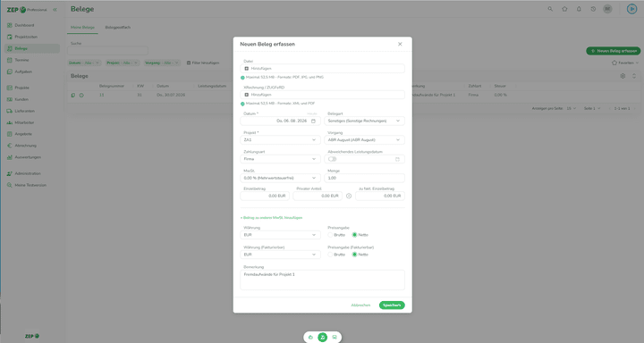The width and height of the screenshot is (644, 343).
Task: Close the Neuen Beleg erfassen dialog
Action: [x=400, y=45]
